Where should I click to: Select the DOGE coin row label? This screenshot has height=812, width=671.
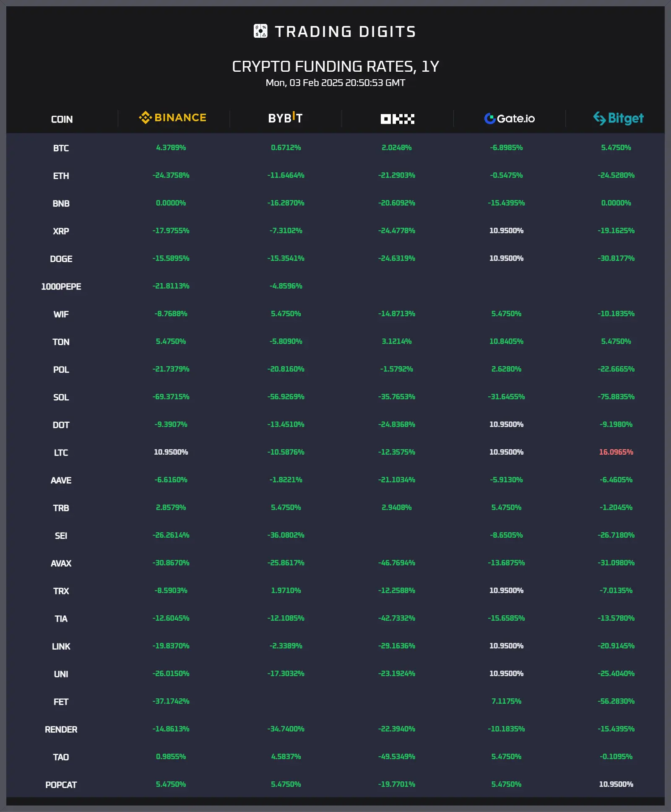pyautogui.click(x=61, y=259)
